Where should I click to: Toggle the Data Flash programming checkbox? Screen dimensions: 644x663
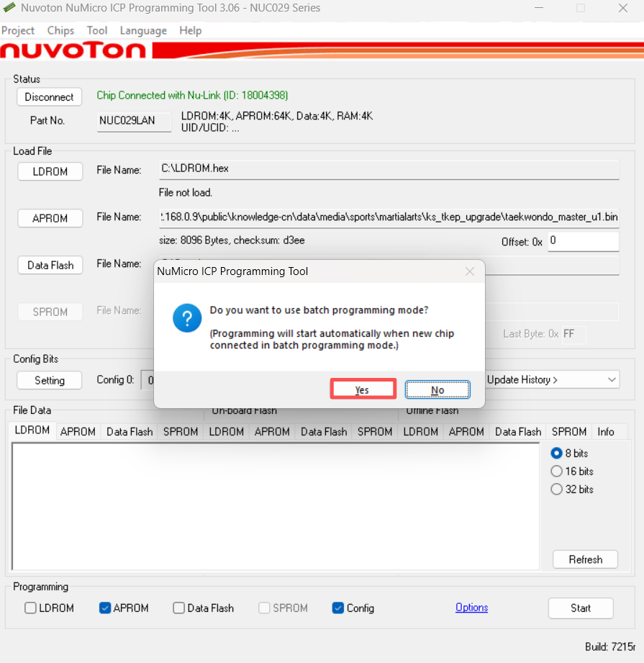179,608
